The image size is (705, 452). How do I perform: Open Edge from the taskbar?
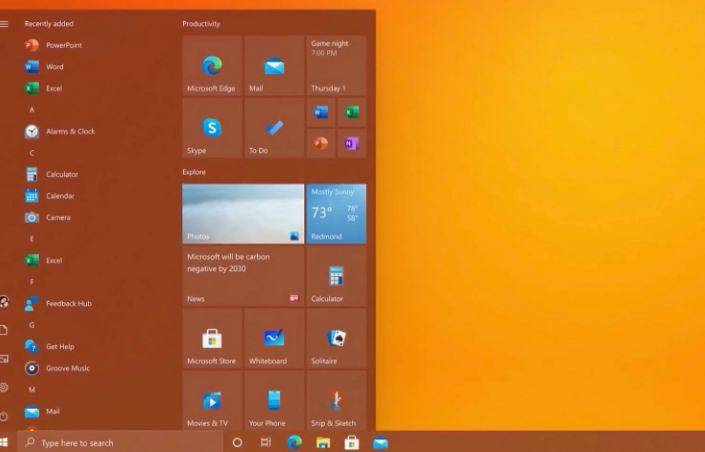tap(294, 443)
